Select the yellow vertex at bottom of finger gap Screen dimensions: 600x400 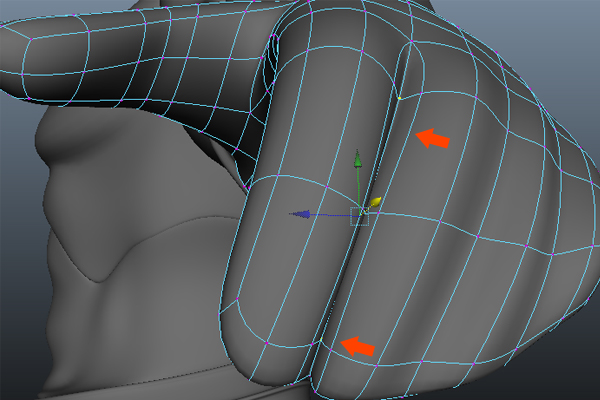[321, 339]
